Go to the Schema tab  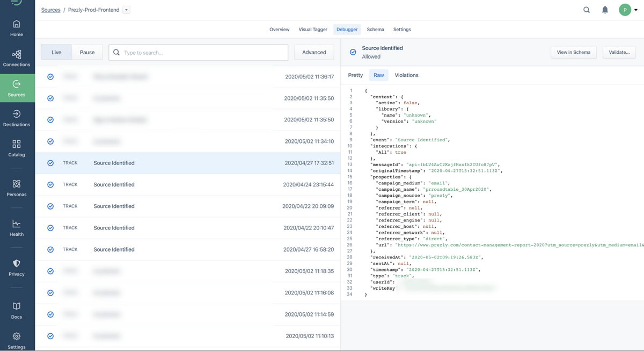(x=375, y=30)
